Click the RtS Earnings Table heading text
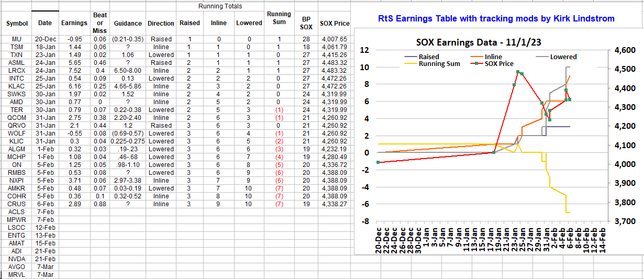This screenshot has width=644, height=279. tap(496, 18)
